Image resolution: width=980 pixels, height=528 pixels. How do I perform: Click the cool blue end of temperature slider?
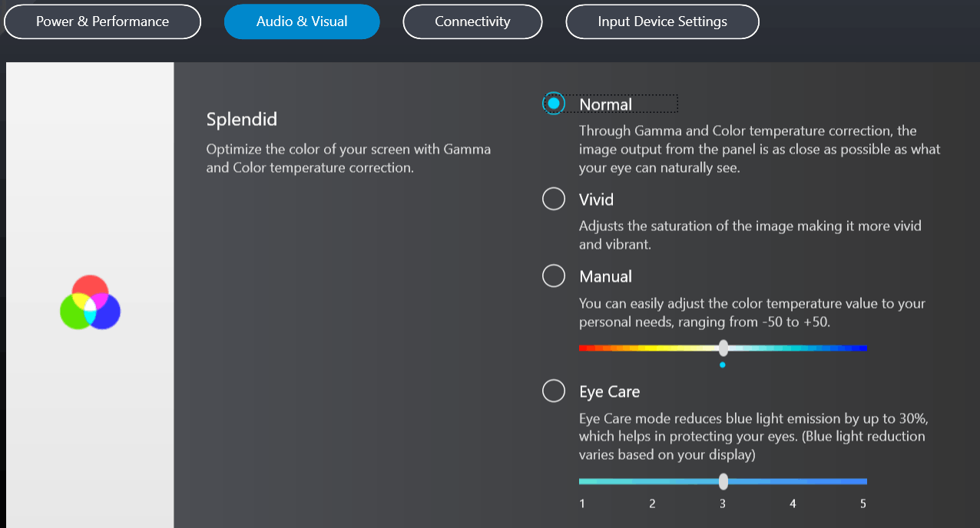[x=864, y=348]
